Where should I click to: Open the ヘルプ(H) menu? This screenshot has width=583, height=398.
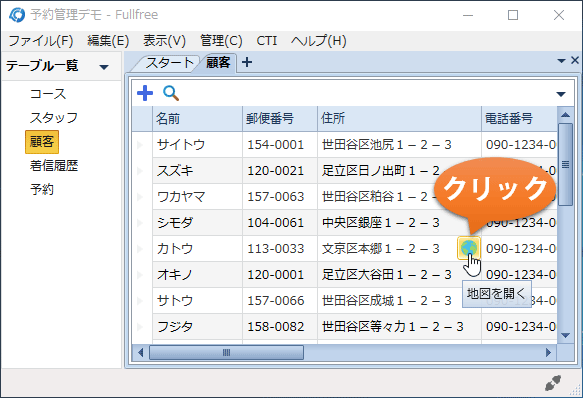tap(319, 41)
